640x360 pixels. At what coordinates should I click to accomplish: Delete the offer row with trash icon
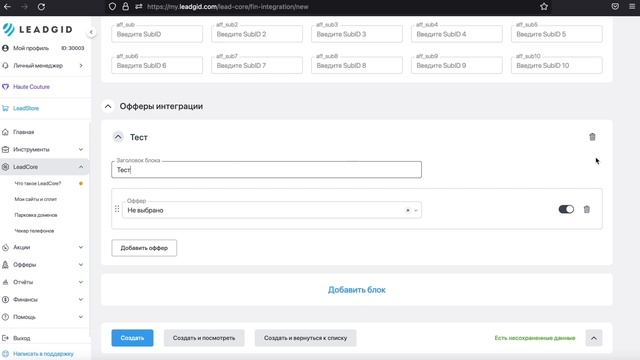pyautogui.click(x=587, y=209)
